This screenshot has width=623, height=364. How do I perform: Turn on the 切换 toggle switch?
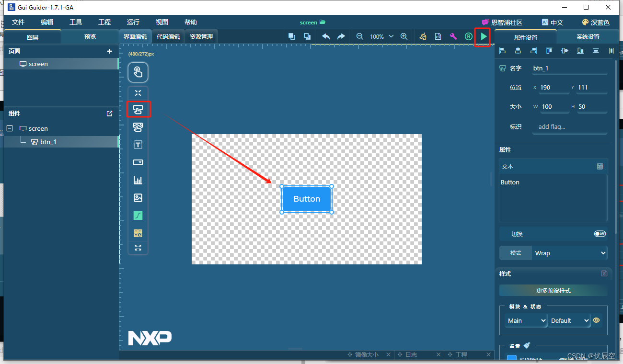coord(600,234)
